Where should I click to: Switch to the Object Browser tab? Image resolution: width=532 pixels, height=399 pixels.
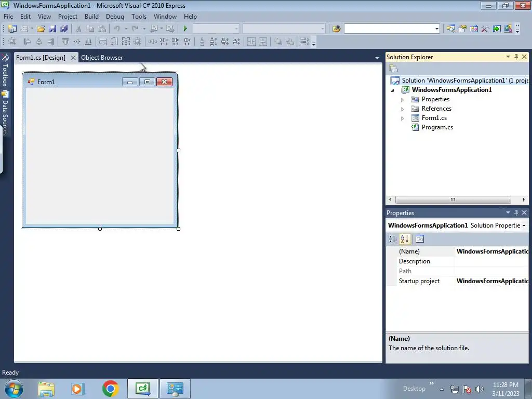102,58
